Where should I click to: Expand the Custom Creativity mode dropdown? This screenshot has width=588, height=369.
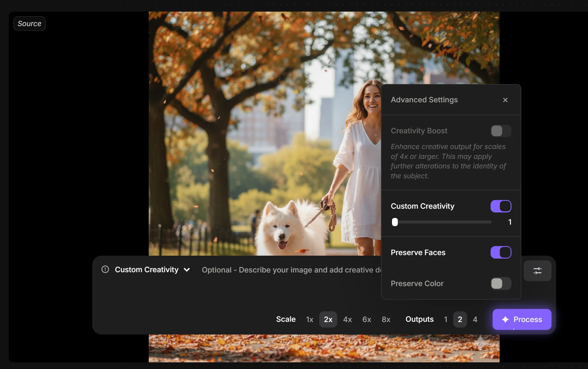147,270
